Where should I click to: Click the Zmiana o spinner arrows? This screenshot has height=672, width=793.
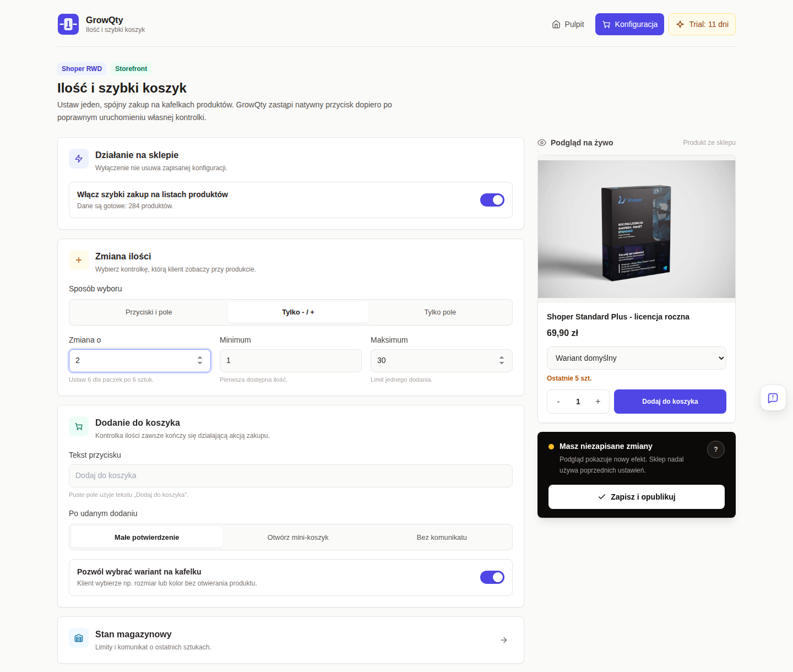pyautogui.click(x=200, y=361)
